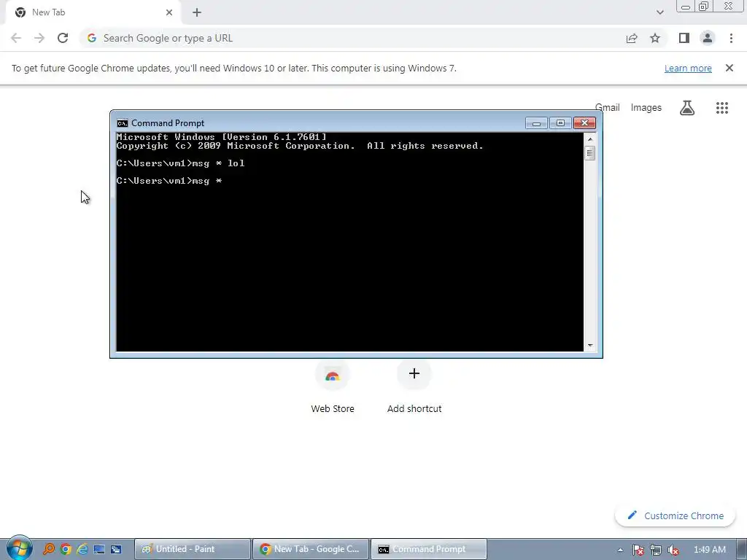The height and width of the screenshot is (560, 747).
Task: Open Action Center flag tray icon
Action: (x=638, y=550)
